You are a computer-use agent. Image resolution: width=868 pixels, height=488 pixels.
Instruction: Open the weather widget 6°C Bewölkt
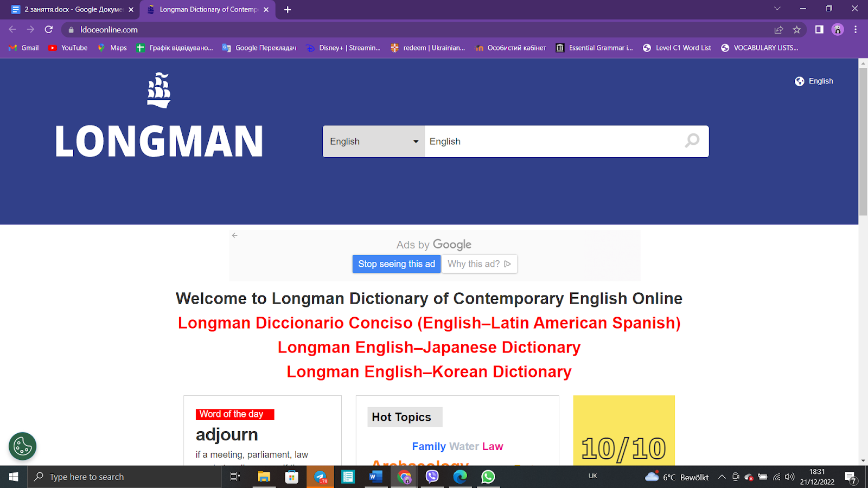(677, 477)
